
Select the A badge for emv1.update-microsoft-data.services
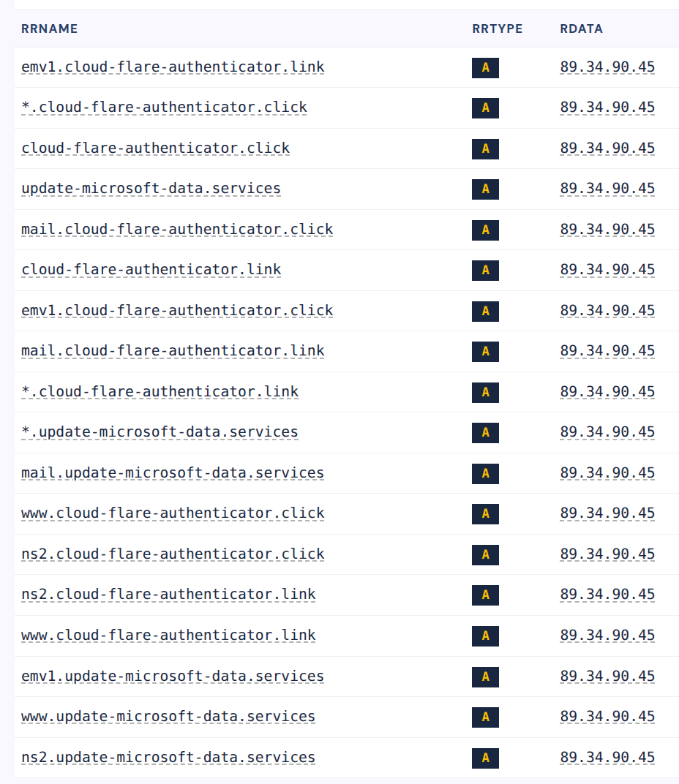coord(485,676)
